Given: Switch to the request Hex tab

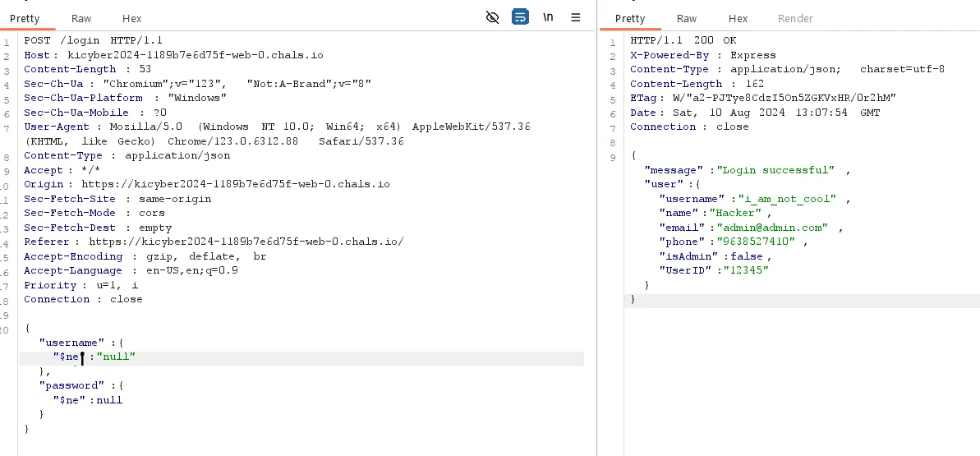Looking at the screenshot, I should (x=132, y=18).
